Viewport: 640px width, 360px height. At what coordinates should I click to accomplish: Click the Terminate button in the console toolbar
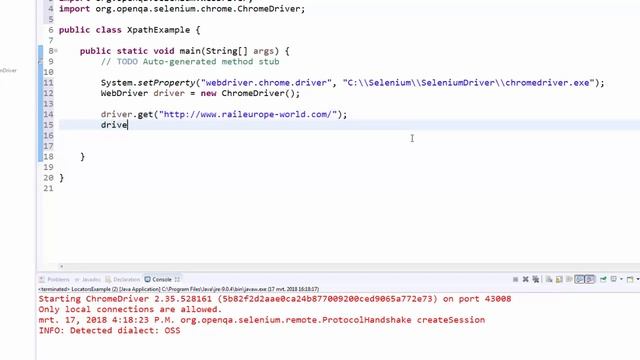(516, 279)
